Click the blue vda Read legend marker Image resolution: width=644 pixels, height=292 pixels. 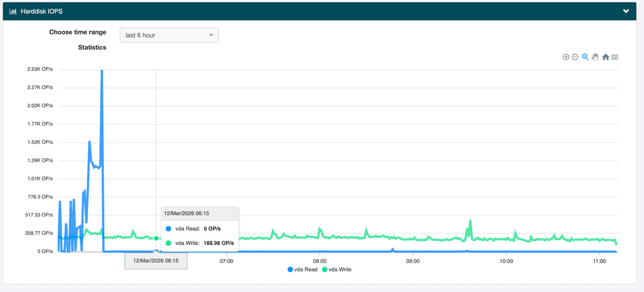point(291,269)
